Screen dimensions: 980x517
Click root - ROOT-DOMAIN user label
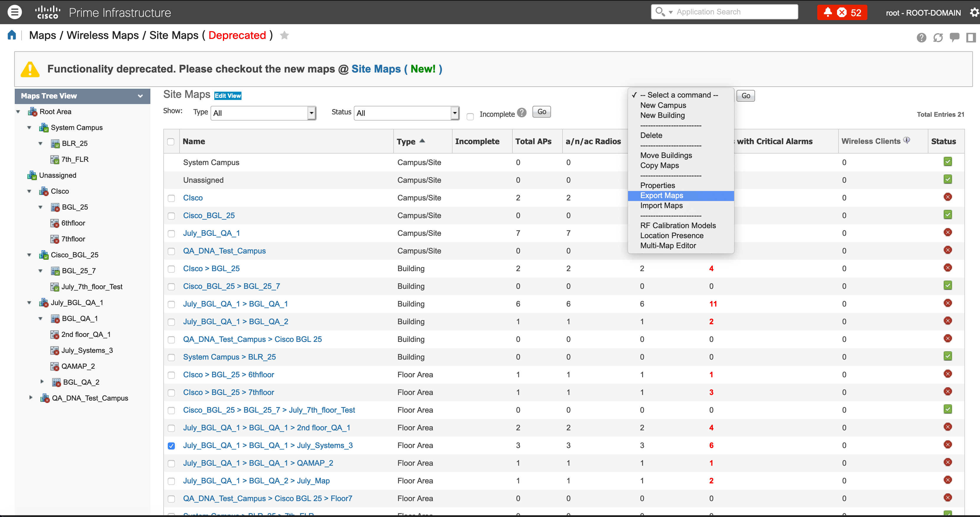923,13
